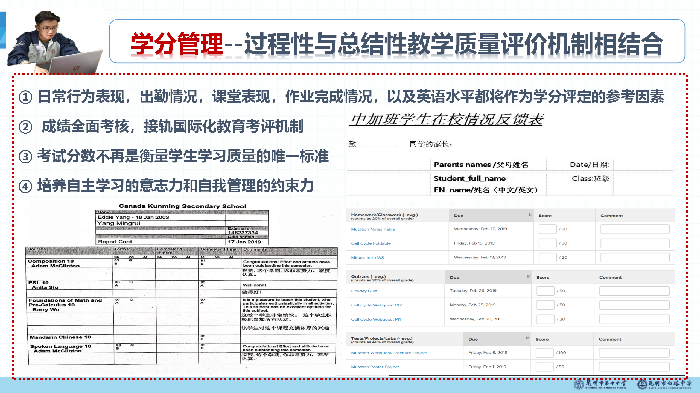Screen dimensions: 700x393
Task: Select the red heading text 学分管理
Action: point(177,44)
